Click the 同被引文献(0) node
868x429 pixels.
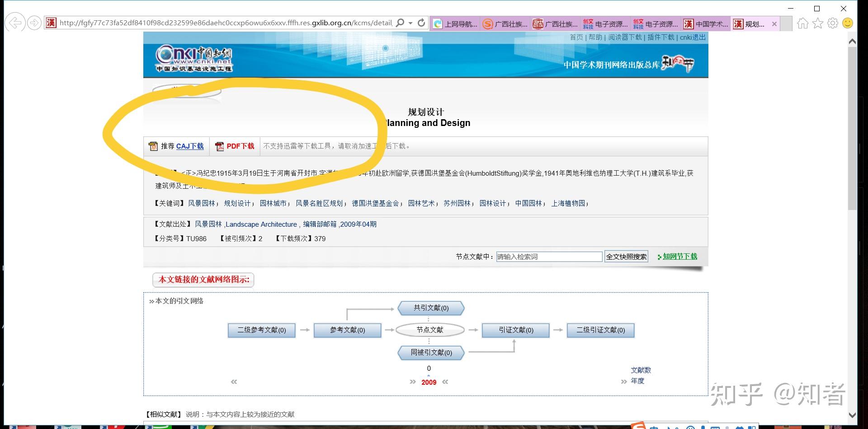[x=431, y=353]
